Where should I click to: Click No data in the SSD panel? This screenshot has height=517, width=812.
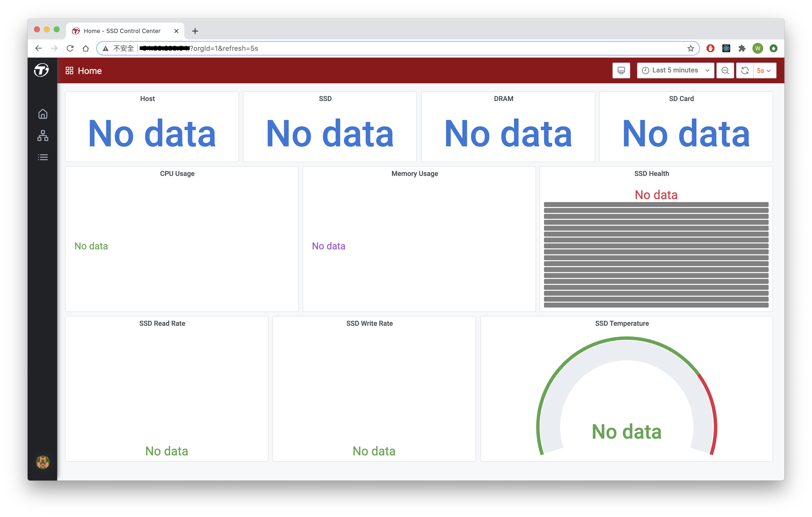[330, 134]
